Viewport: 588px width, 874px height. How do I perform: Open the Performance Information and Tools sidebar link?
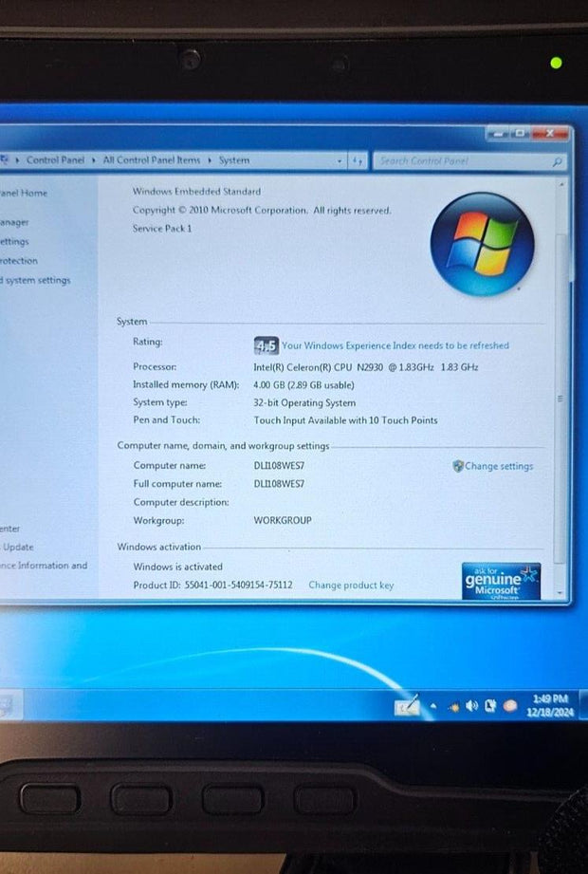click(44, 566)
